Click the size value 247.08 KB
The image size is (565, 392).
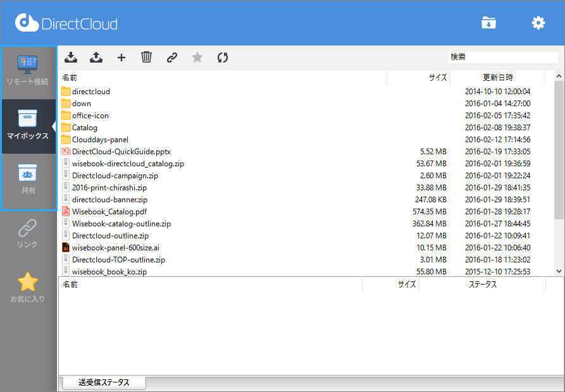431,199
